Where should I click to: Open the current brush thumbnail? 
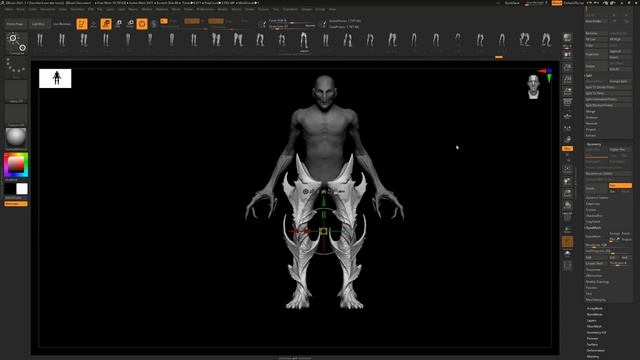(16, 43)
